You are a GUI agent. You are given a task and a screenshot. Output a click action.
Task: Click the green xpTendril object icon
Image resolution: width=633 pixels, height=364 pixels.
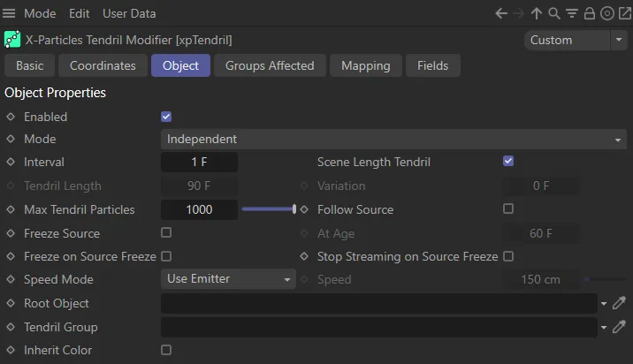(12, 40)
